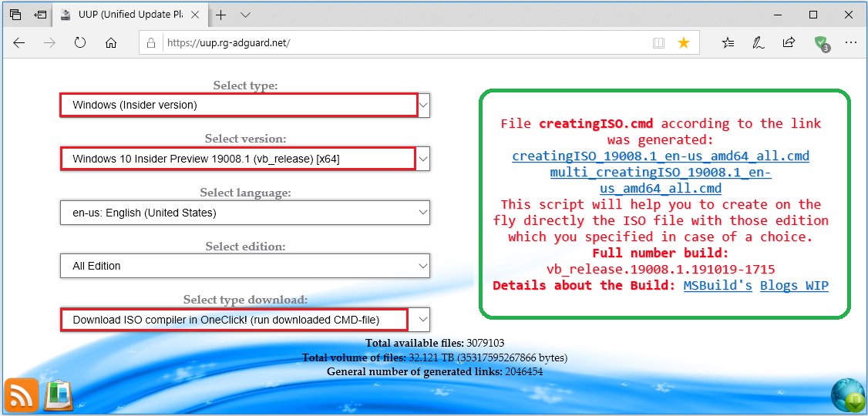The image size is (868, 416).
Task: Click the vb_release.19008.1.191019-1715 build text
Action: click(661, 270)
